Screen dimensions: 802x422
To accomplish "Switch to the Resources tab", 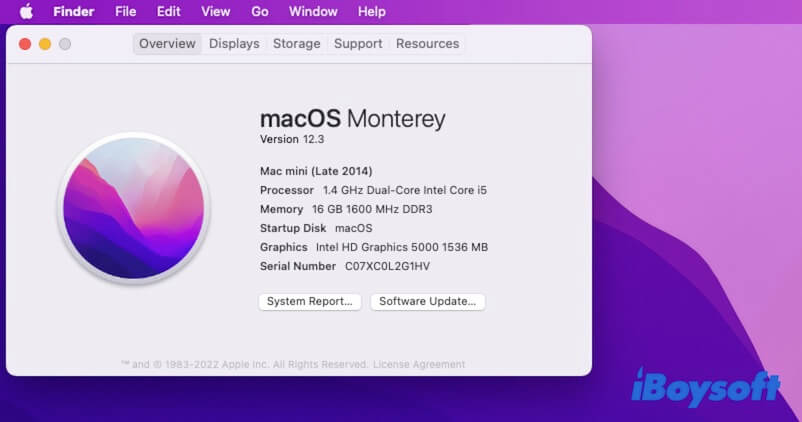I will point(428,44).
